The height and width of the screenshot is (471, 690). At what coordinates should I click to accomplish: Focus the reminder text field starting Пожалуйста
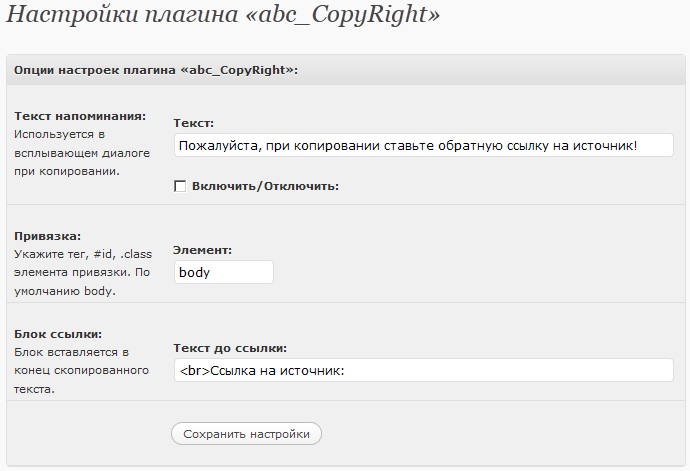tap(424, 145)
